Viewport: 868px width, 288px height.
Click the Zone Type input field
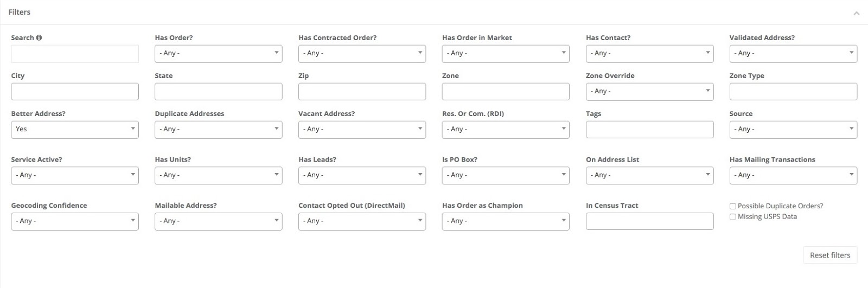pos(793,91)
